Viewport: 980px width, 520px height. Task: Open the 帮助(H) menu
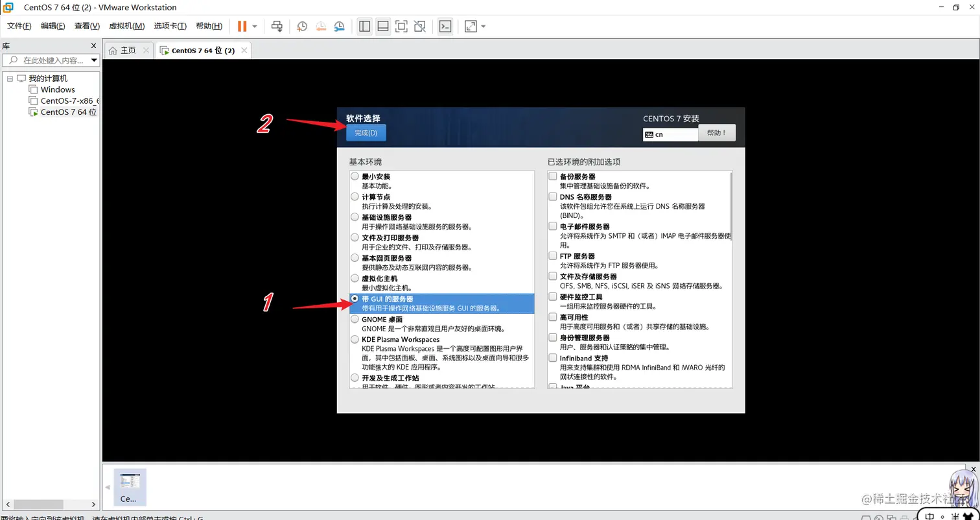(x=209, y=26)
